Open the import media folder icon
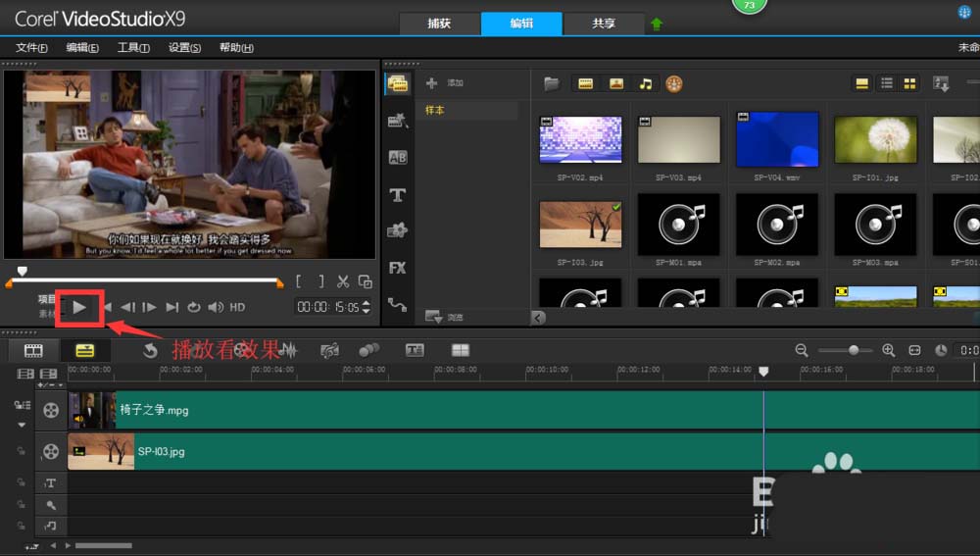Viewport: 980px width, 556px height. click(x=551, y=83)
